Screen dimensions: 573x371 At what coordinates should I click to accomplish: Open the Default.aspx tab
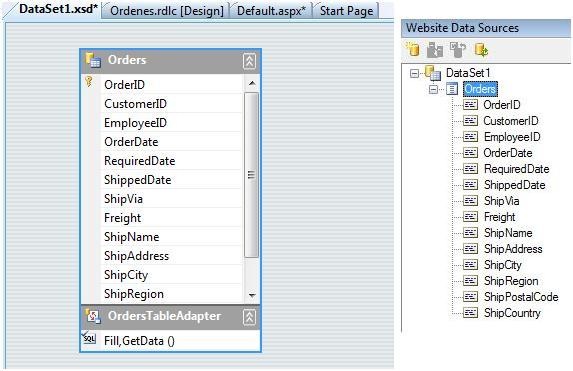tap(271, 11)
